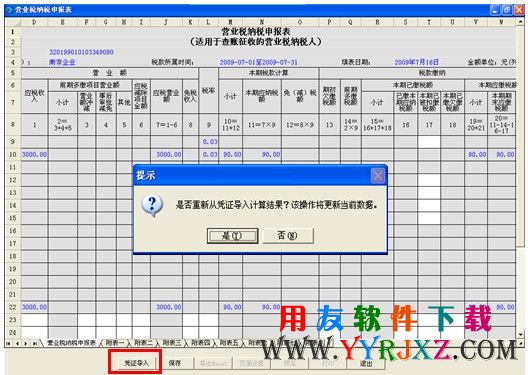Click period 2009-07-01至2009-07-31
Viewport: 528px width, 375px height.
click(259, 62)
